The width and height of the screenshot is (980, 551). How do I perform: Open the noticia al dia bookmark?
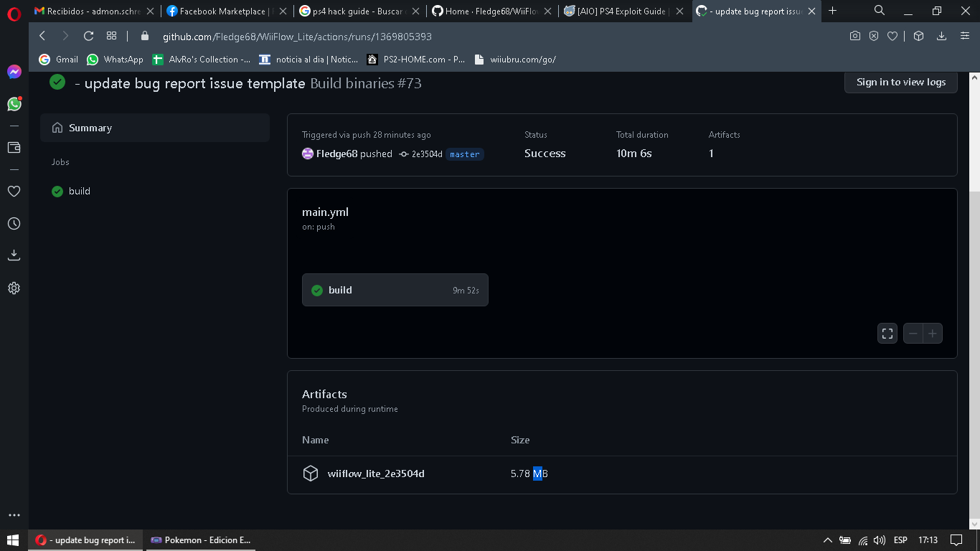tap(308, 60)
